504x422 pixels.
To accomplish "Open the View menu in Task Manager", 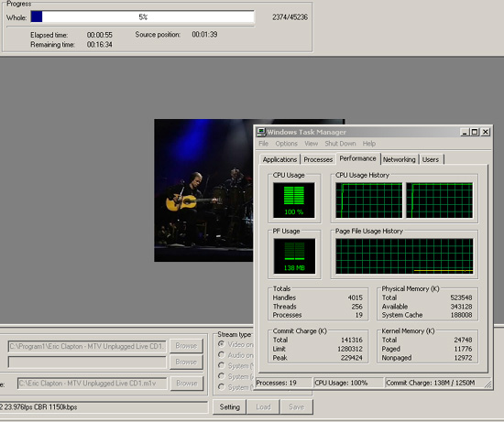I will click(x=312, y=144).
